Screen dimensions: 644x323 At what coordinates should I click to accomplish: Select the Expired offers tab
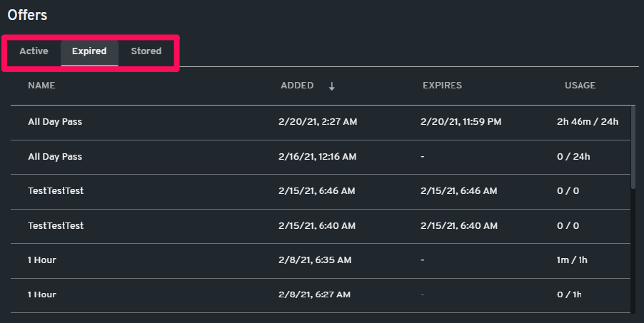pos(89,51)
